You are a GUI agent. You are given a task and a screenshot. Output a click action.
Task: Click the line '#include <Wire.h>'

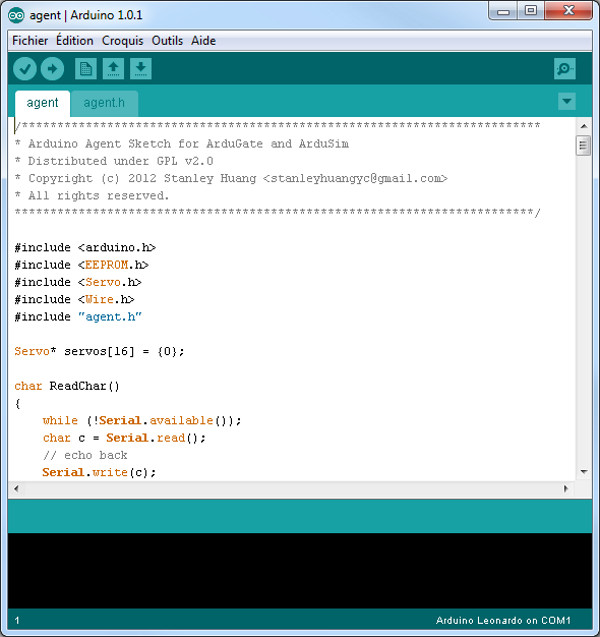point(74,299)
